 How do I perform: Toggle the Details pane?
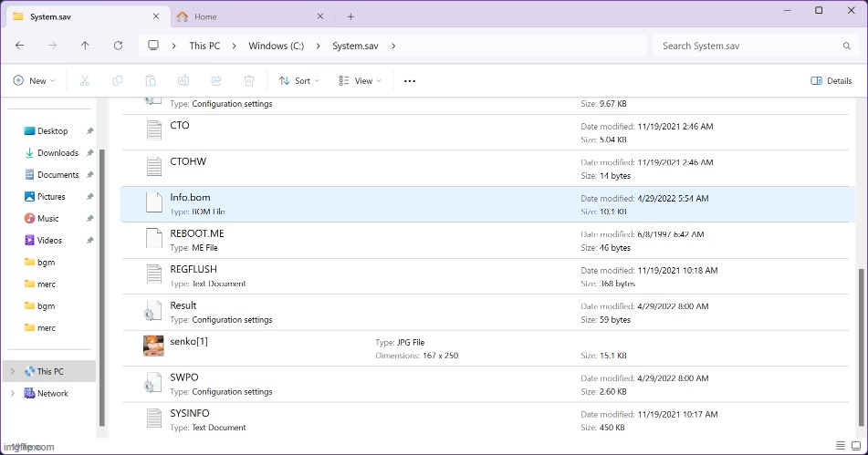click(x=831, y=81)
